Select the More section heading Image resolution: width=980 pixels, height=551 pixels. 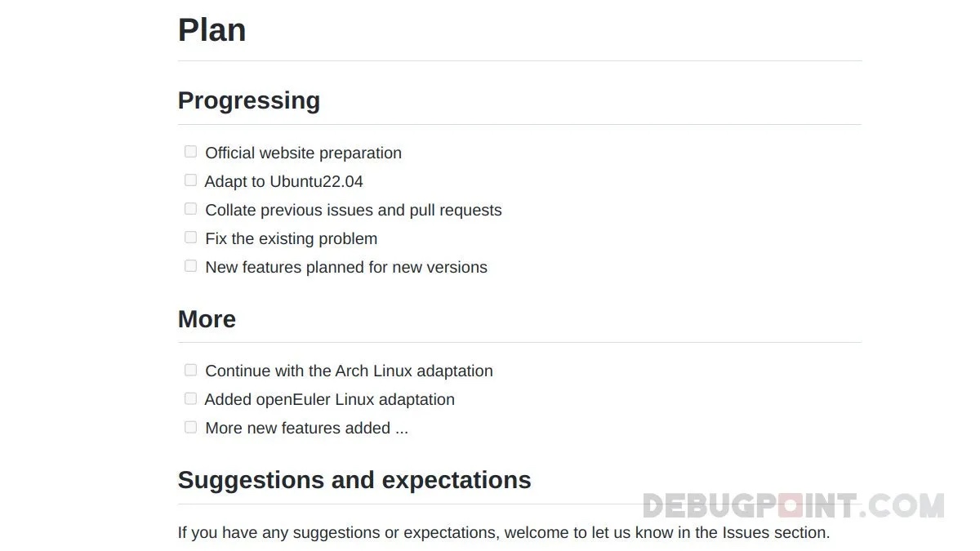(x=207, y=319)
